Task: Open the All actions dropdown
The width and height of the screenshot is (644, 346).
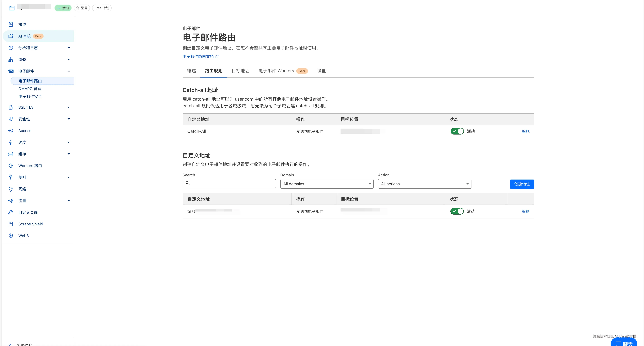Action: [425, 184]
